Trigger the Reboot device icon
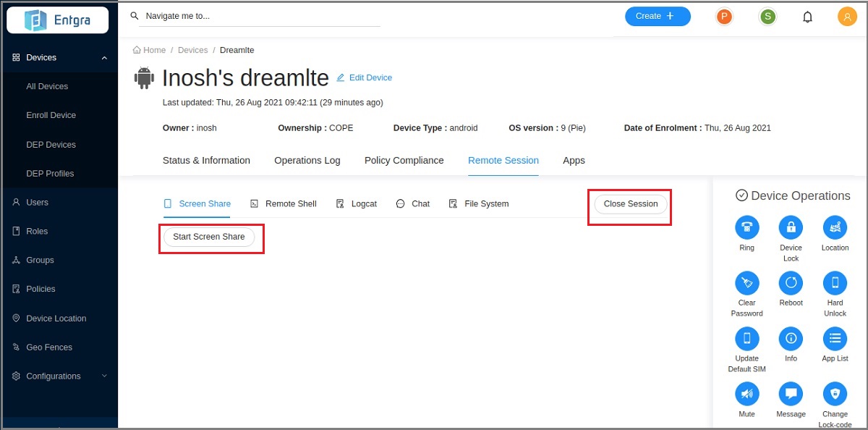Viewport: 868px width, 430px height. tap(791, 282)
